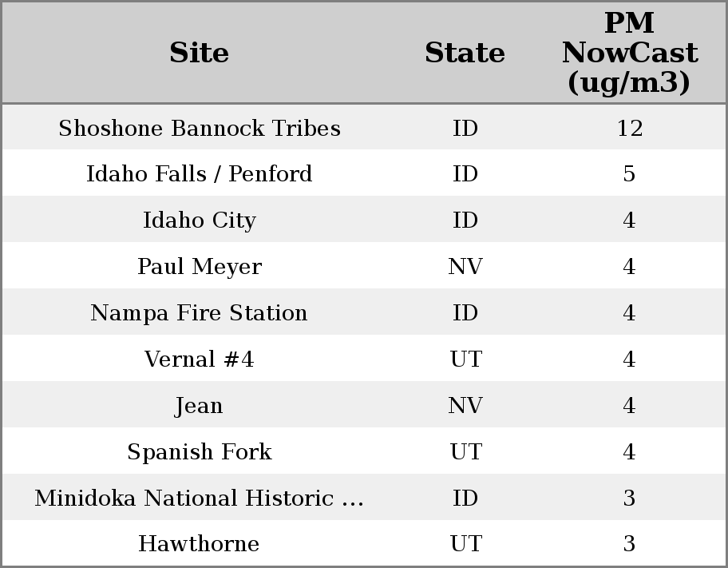Select the Idaho Falls / Penford row
Screen dimensions: 728x568
pos(199,174)
